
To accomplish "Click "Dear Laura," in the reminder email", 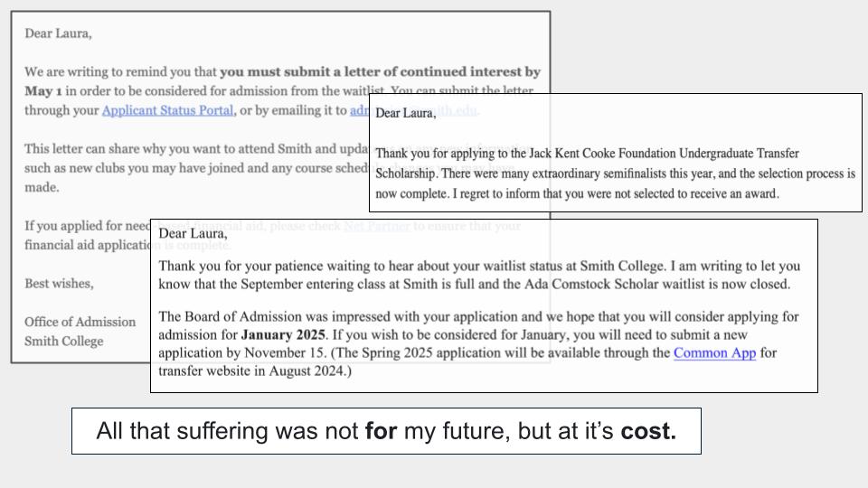I will pos(58,33).
